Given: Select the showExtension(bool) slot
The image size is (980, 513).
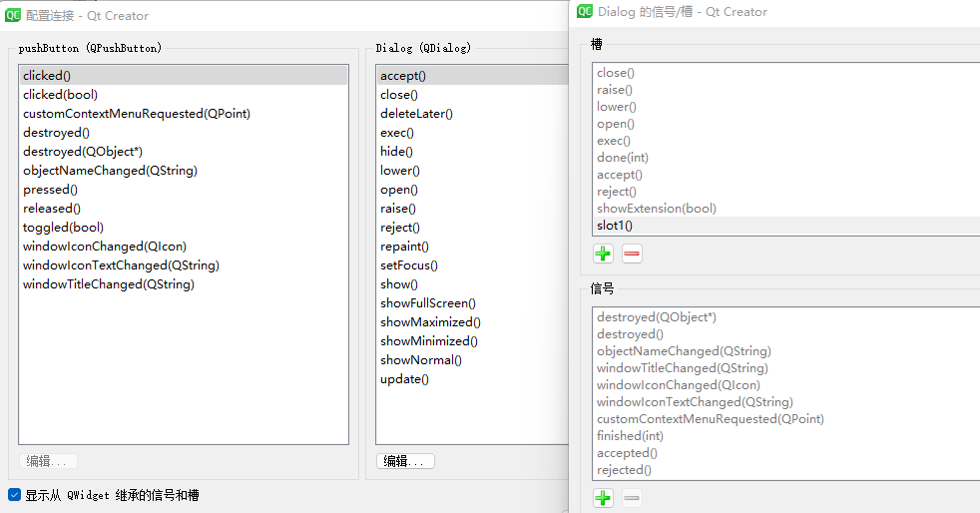Looking at the screenshot, I should pyautogui.click(x=786, y=208).
